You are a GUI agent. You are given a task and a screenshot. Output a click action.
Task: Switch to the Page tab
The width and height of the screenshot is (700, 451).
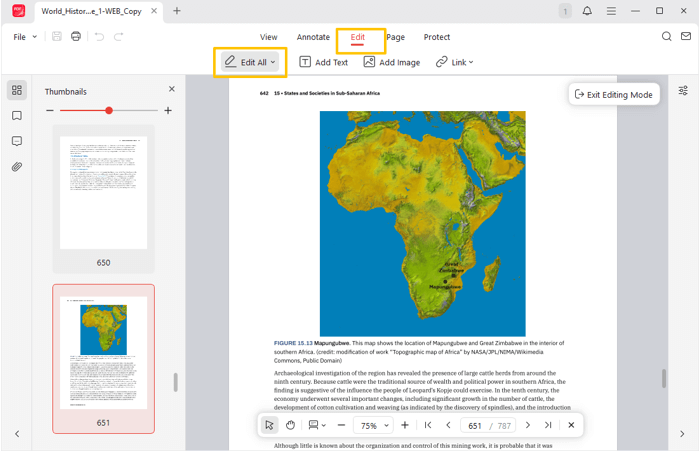point(396,37)
